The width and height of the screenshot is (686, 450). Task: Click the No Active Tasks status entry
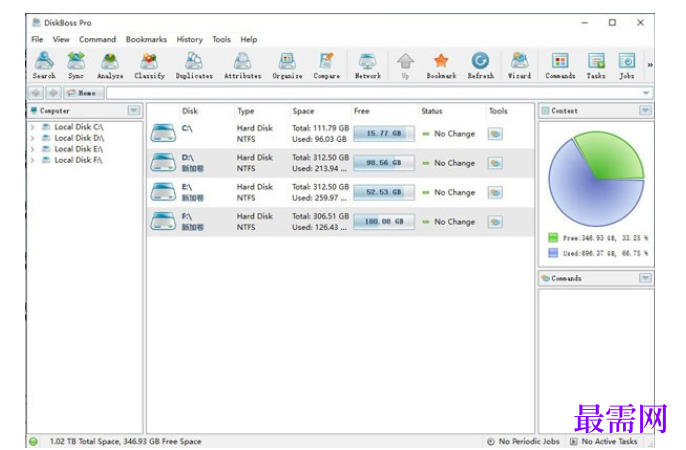point(603,441)
